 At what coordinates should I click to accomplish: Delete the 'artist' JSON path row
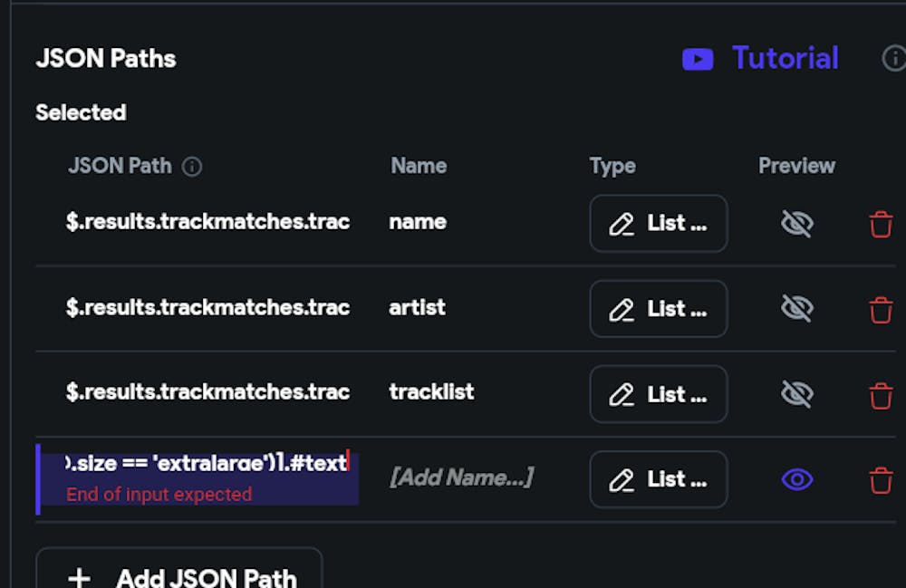coord(881,310)
